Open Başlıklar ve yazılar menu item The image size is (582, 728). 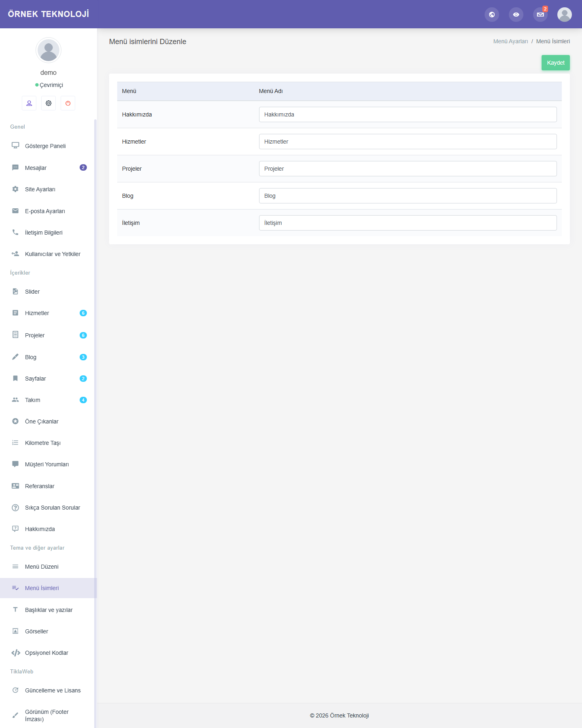48,610
